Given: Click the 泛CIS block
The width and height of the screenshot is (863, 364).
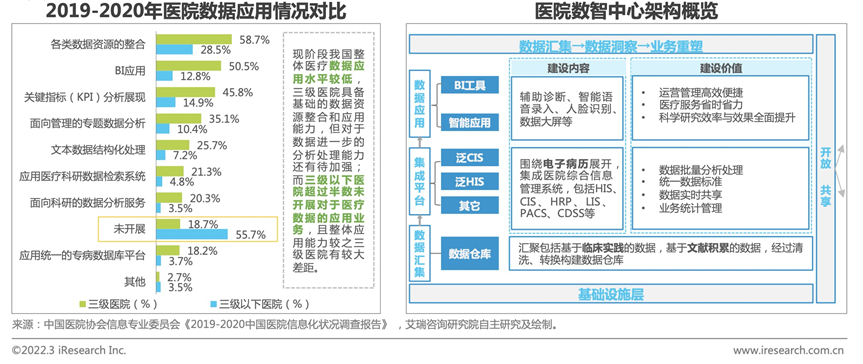Looking at the screenshot, I should click(x=469, y=157).
